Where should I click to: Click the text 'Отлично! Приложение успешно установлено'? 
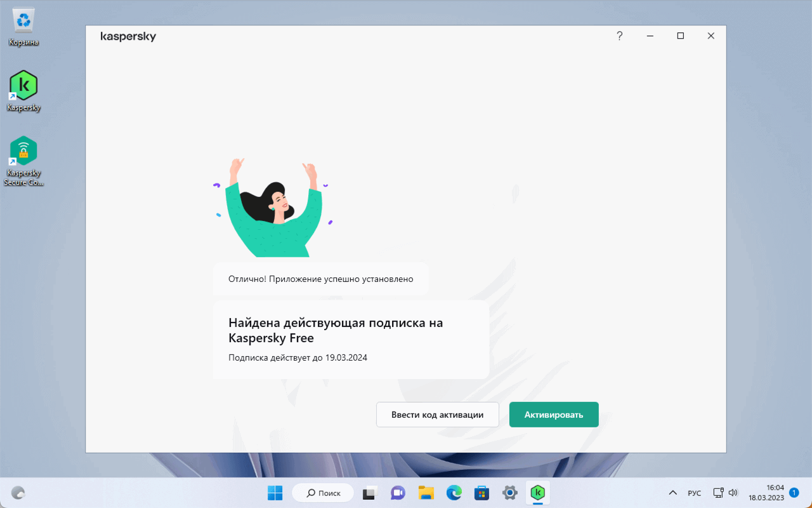click(x=321, y=279)
